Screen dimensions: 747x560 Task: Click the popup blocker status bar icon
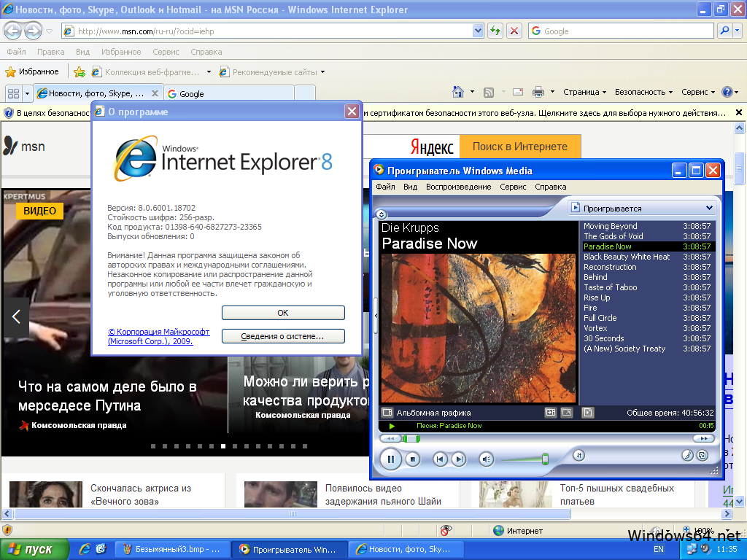[x=446, y=530]
